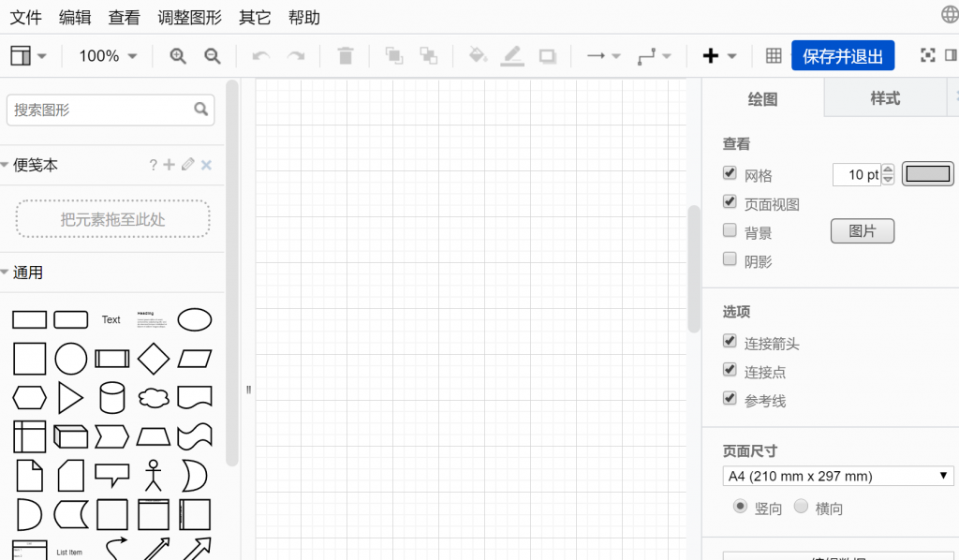The image size is (959, 560).
Task: Click the delete (trash) toolbar icon
Action: tap(345, 55)
